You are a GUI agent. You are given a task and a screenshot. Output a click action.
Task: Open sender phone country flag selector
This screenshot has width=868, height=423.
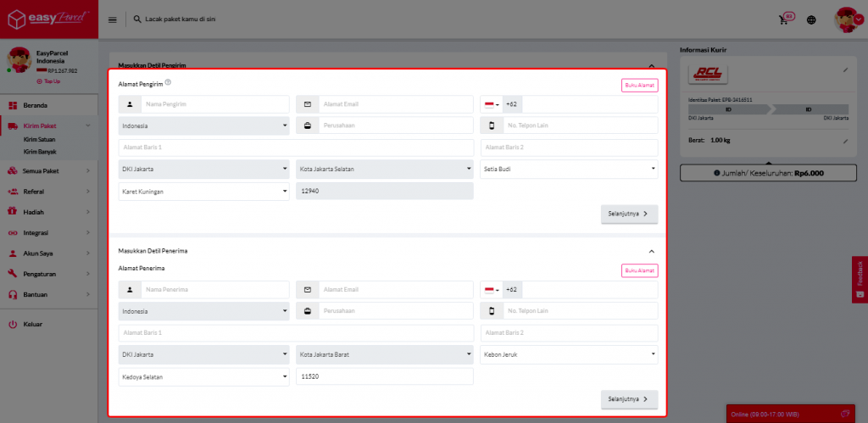pyautogui.click(x=491, y=104)
